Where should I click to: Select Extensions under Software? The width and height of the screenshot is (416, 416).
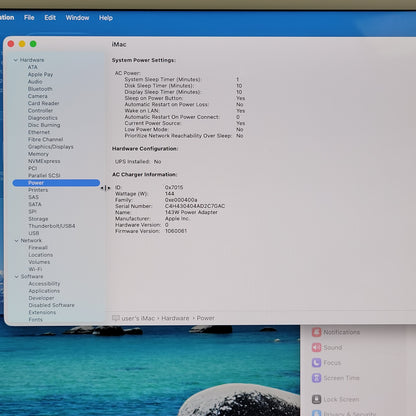[42, 312]
